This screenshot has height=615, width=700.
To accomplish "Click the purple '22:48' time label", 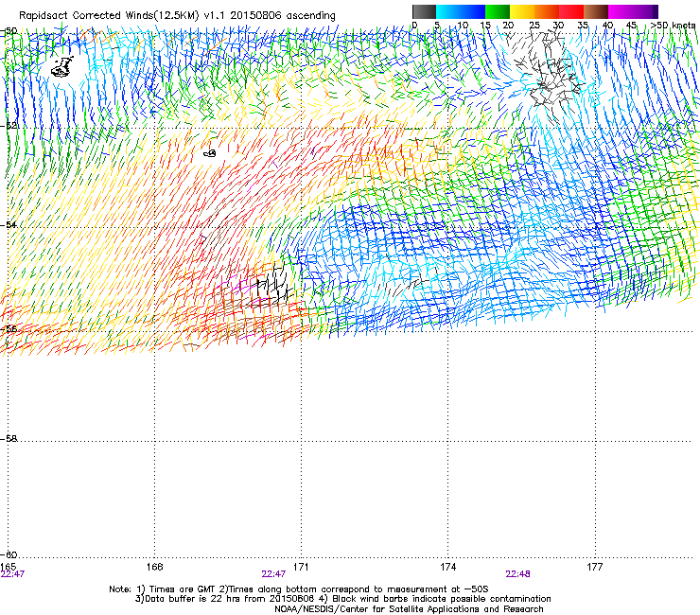I will point(517,574).
